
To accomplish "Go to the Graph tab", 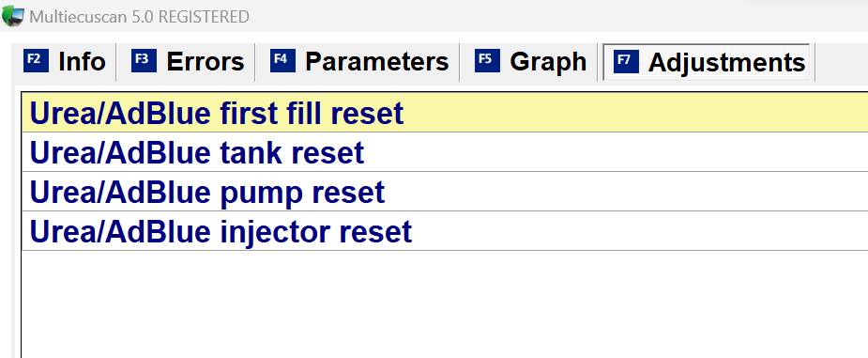I will (530, 61).
